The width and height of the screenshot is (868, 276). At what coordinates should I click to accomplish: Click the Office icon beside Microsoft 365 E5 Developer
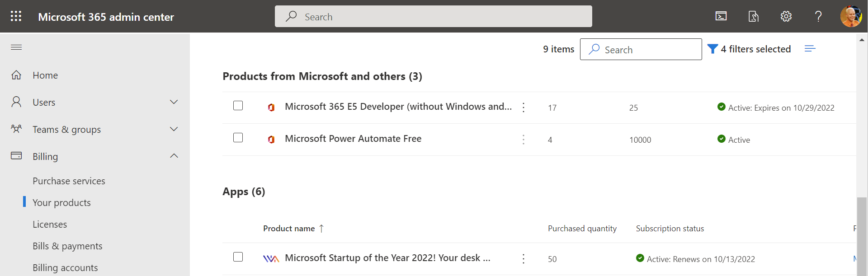click(x=271, y=107)
